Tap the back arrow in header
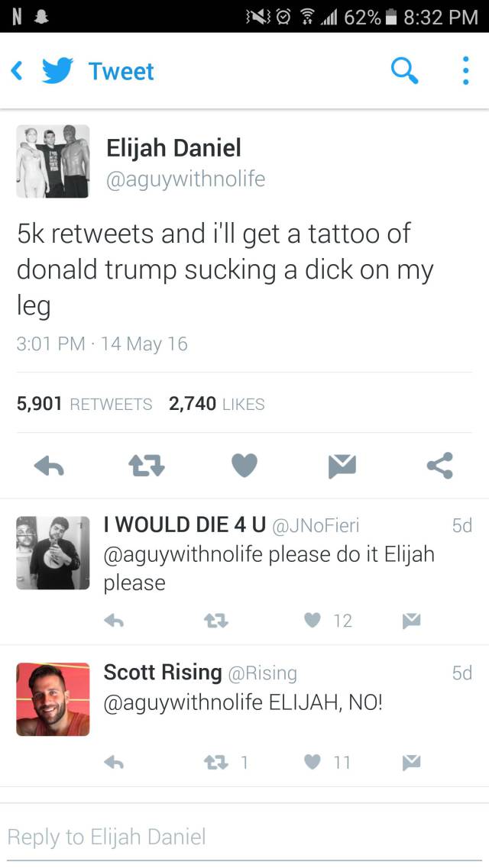This screenshot has height=868, width=489. pos(17,71)
